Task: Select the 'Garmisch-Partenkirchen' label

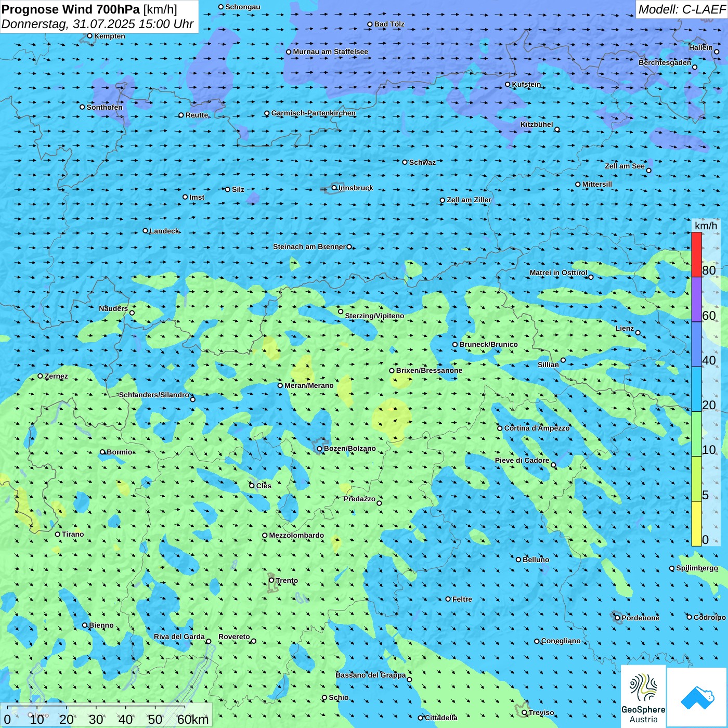Action: point(314,113)
